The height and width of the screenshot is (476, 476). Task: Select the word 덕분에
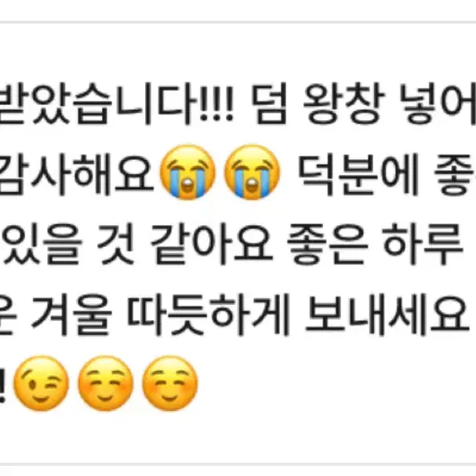(358, 174)
